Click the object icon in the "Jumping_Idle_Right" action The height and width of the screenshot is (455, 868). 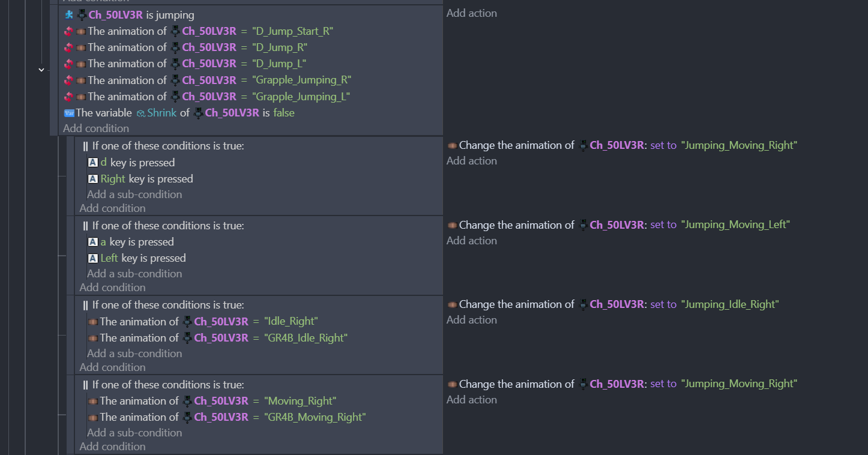click(x=583, y=304)
